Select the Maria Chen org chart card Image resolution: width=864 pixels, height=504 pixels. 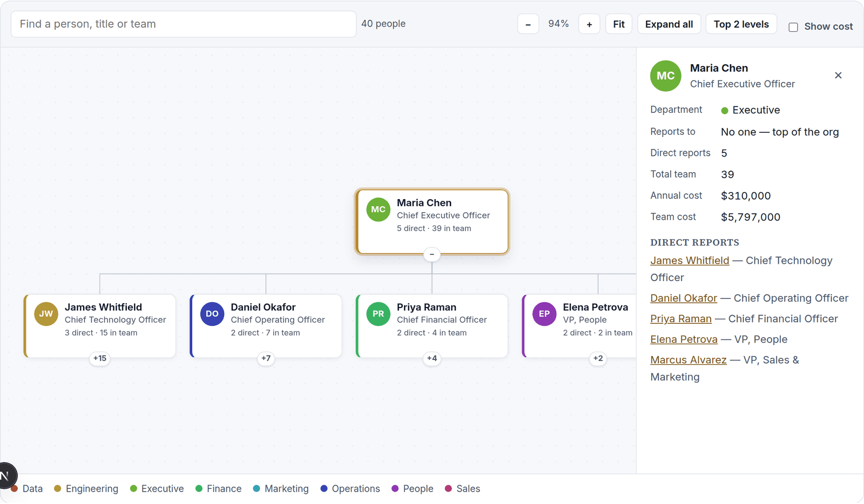(432, 221)
